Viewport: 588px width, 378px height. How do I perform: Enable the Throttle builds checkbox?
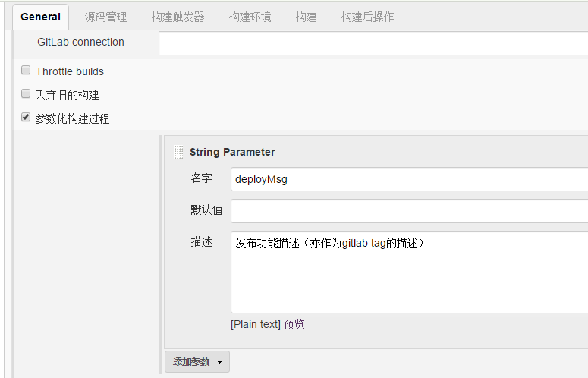click(26, 70)
